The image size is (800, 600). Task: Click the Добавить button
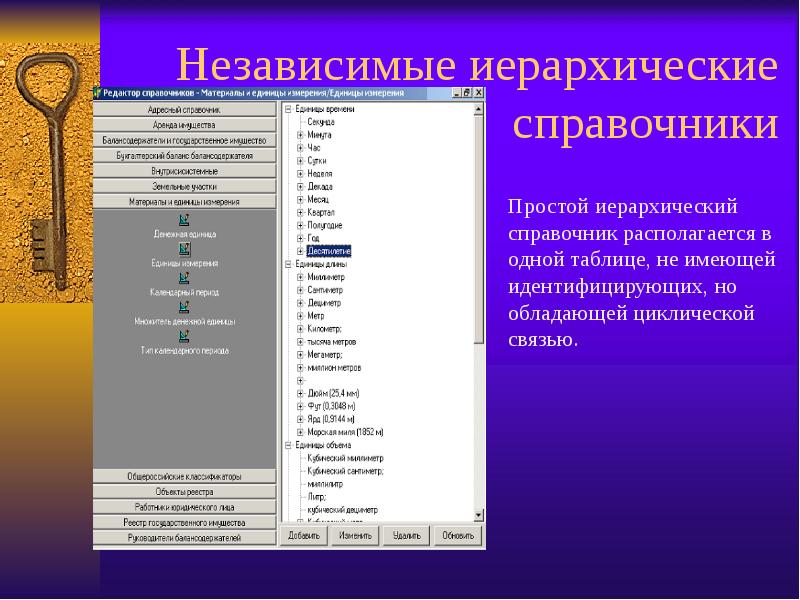click(303, 536)
